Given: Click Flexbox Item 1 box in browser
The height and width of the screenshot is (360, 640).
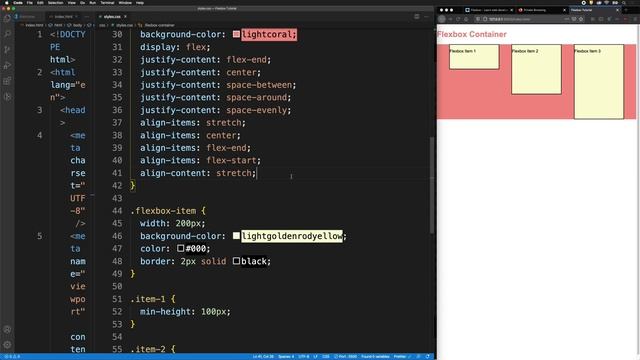Looking at the screenshot, I should [x=474, y=57].
